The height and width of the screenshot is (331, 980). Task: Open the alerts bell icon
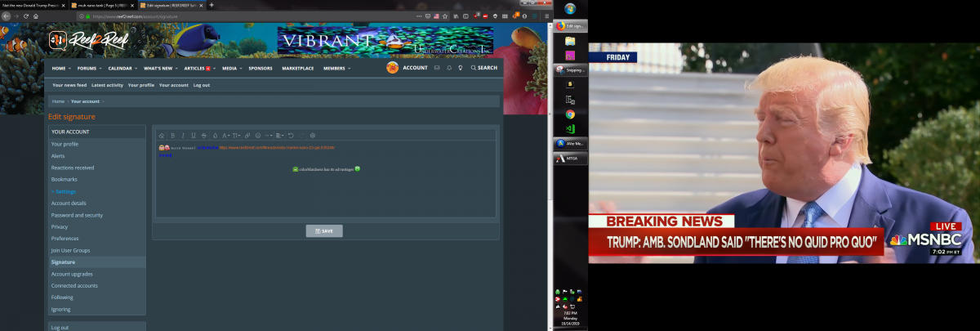point(448,68)
